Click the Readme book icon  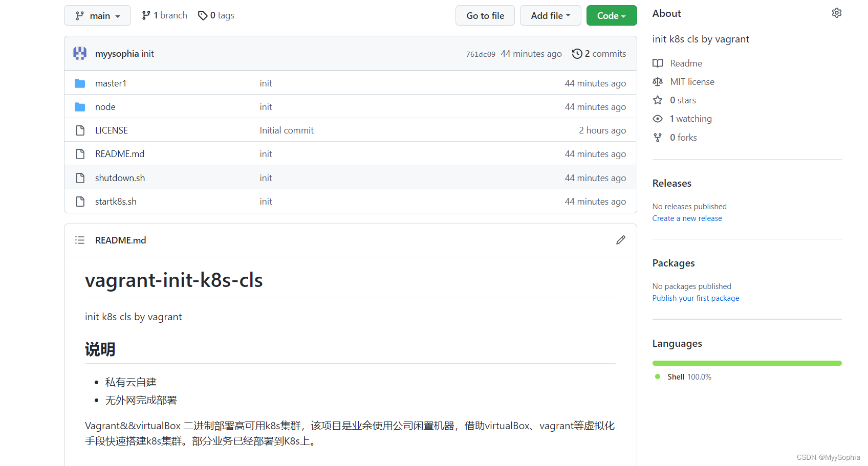658,63
